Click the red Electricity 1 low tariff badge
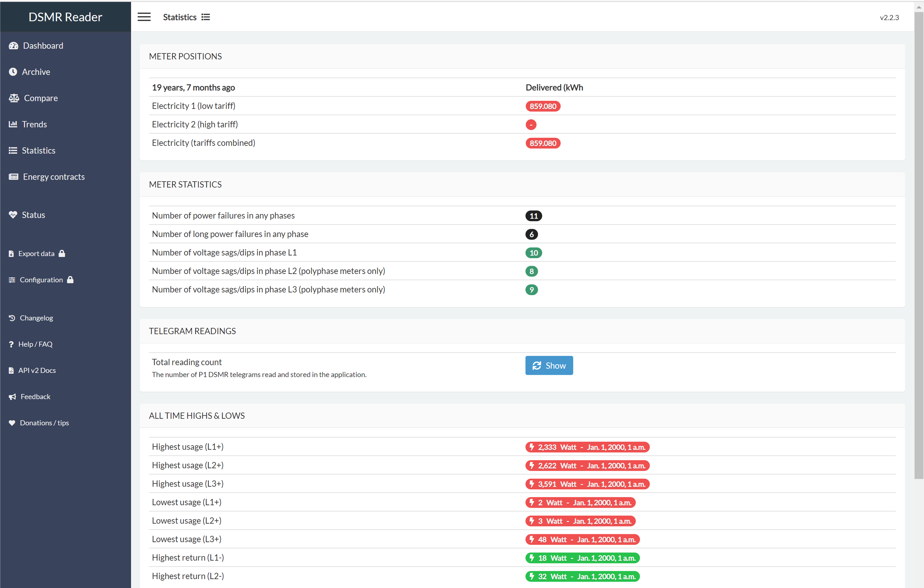Viewport: 924px width, 588px height. pos(543,106)
